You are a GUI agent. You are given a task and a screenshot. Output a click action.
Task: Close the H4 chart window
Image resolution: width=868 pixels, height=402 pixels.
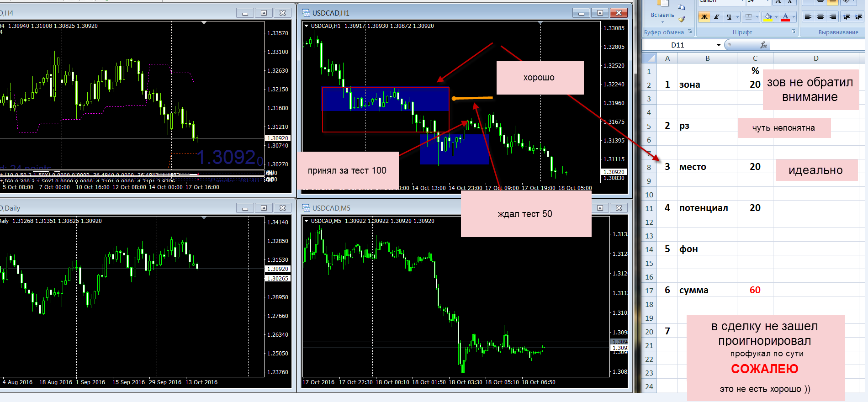(282, 13)
